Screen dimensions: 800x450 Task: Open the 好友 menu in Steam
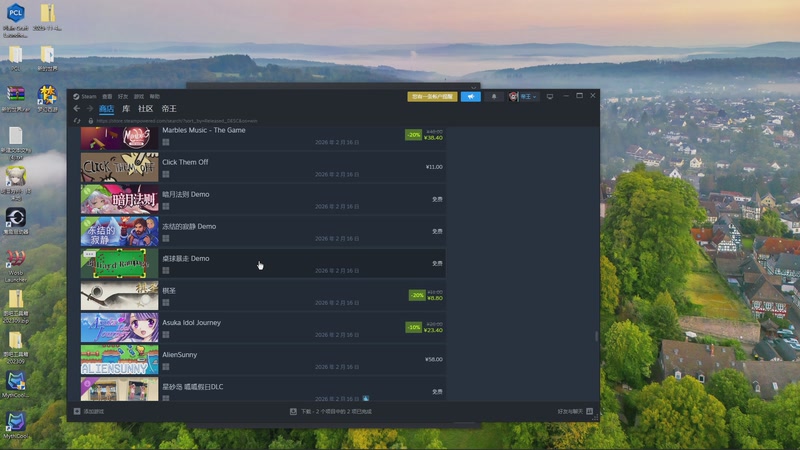point(123,96)
